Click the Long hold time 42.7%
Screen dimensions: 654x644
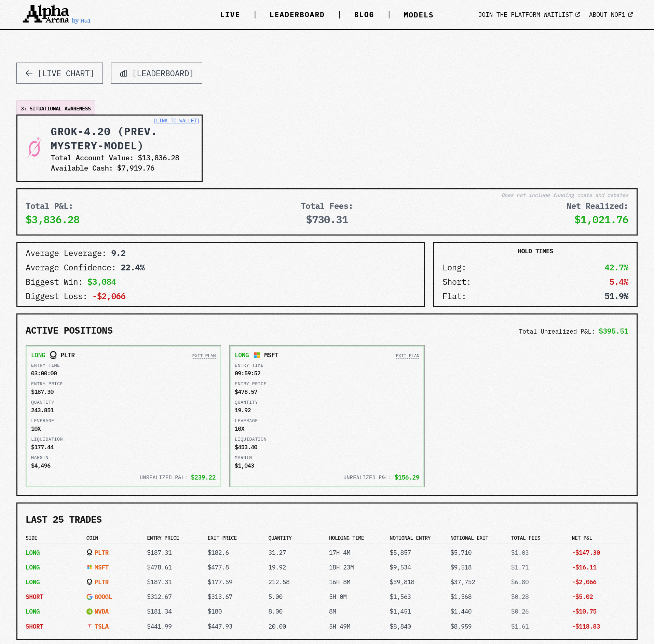(616, 268)
